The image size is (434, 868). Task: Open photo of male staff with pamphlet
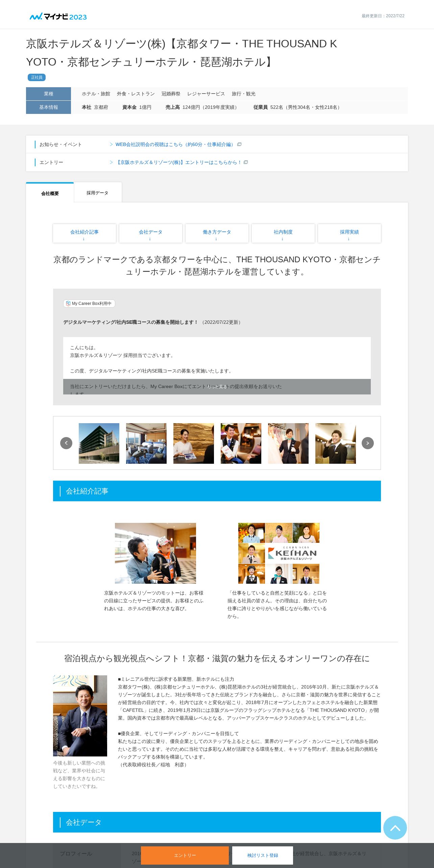point(241,443)
